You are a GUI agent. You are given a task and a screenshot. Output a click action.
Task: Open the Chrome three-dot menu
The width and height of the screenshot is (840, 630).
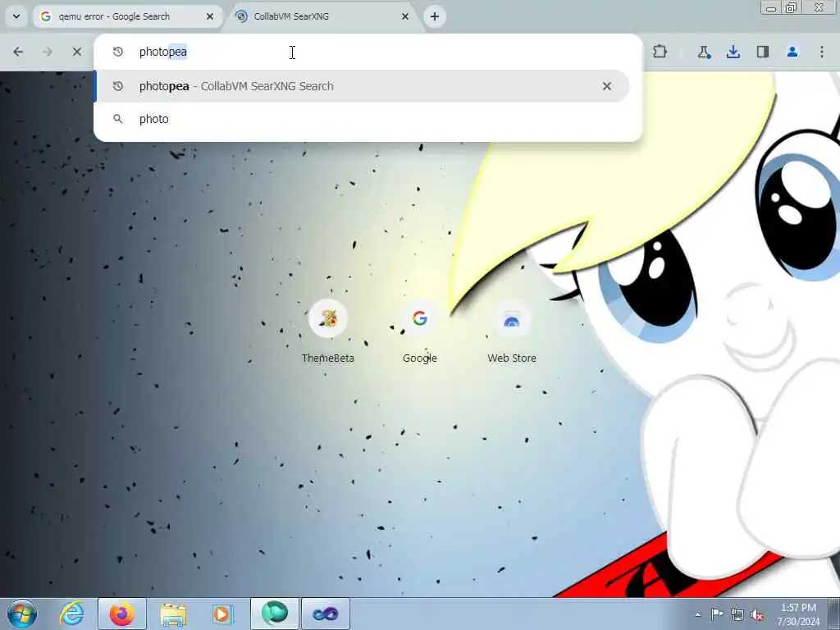coord(822,52)
